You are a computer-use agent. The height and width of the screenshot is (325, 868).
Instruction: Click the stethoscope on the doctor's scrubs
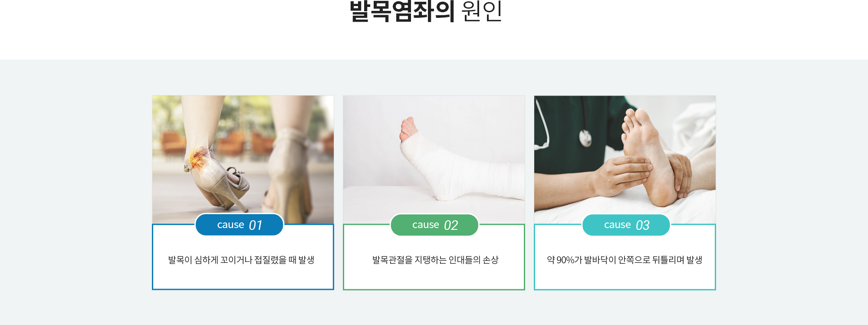pyautogui.click(x=585, y=138)
